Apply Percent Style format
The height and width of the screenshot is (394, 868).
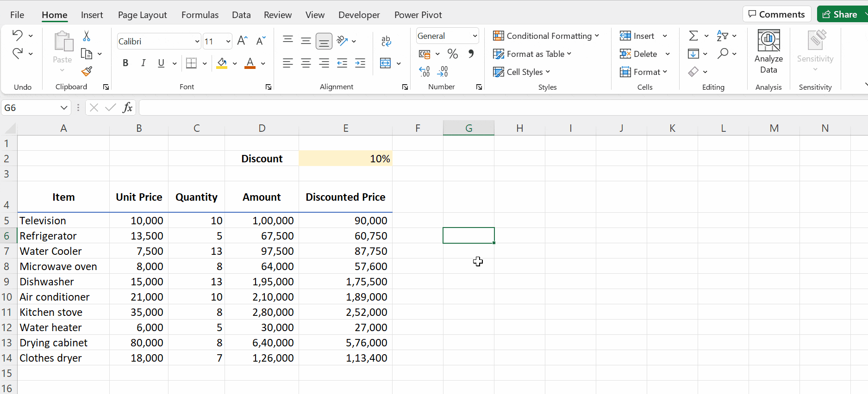[453, 54]
